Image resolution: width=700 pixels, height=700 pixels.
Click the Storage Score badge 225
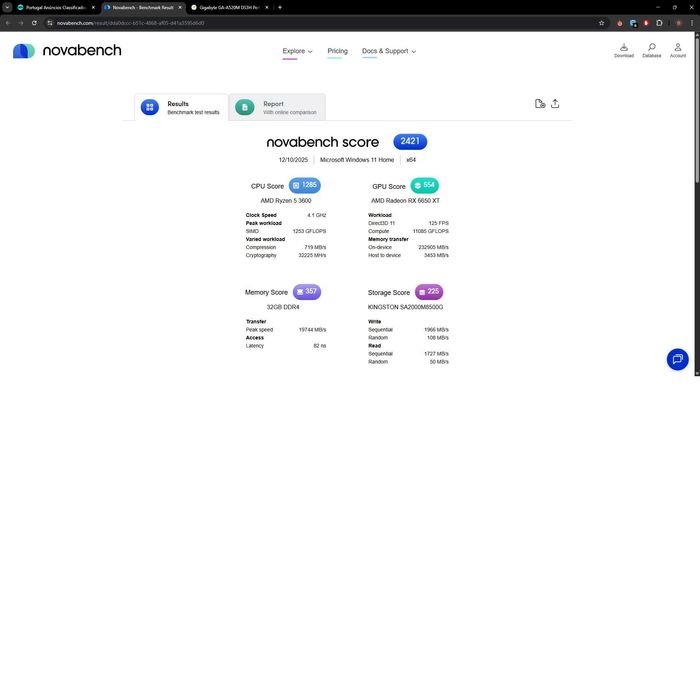[x=429, y=292]
